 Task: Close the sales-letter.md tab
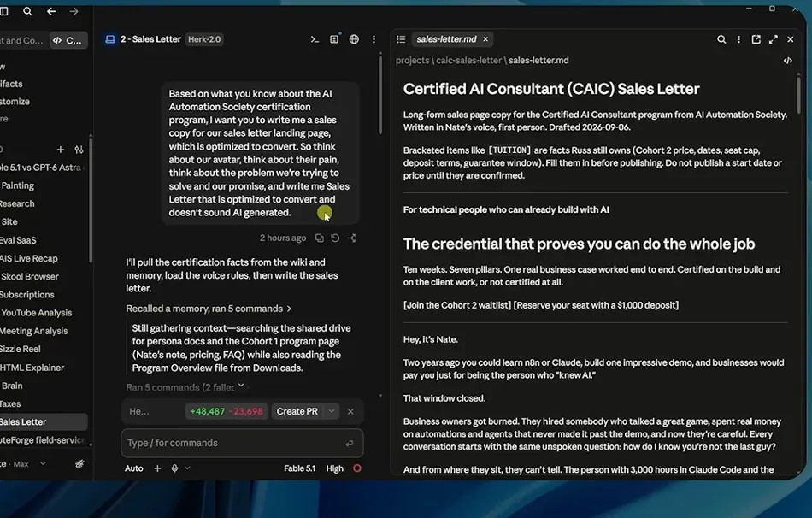(x=485, y=39)
